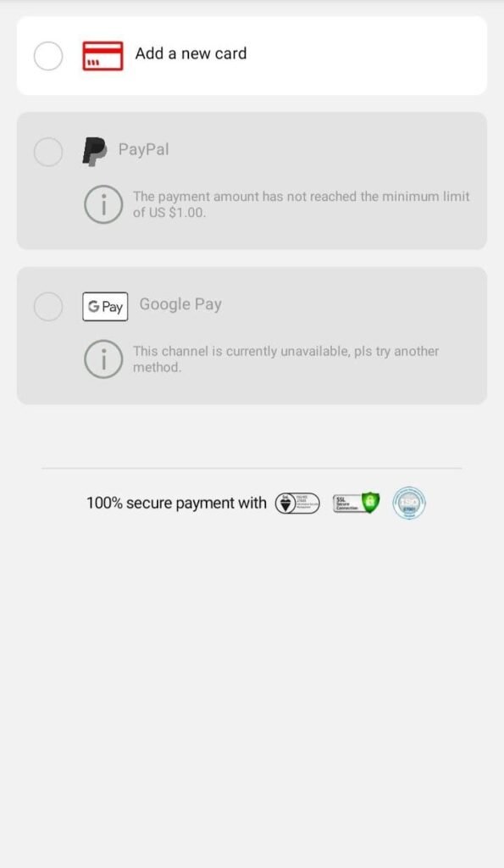Click the green shield lock icon
The height and width of the screenshot is (868, 504).
[x=371, y=502]
